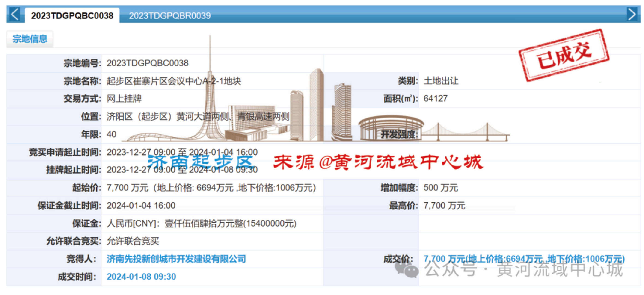Select the 2023TDGPQBC0038 tab
Screen dimensions: 644x295
pos(72,15)
